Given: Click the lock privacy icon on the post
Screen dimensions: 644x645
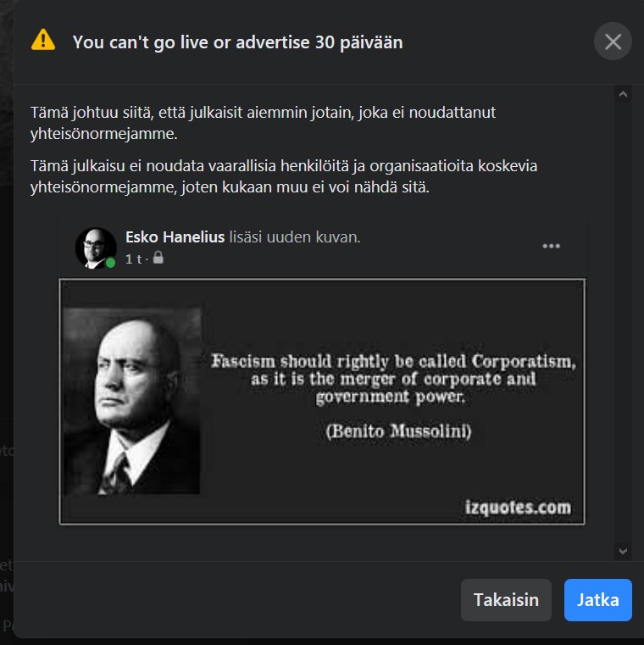Looking at the screenshot, I should [158, 258].
